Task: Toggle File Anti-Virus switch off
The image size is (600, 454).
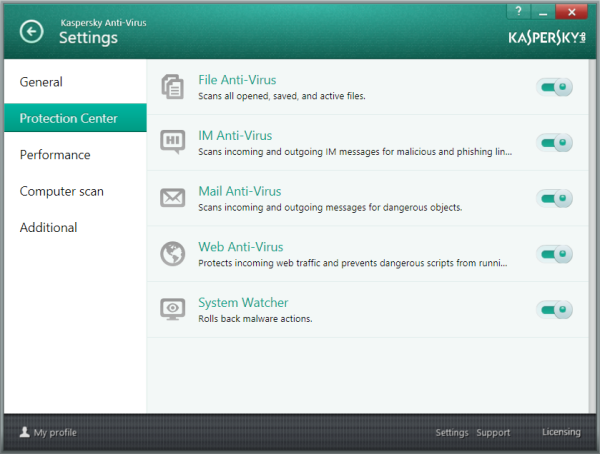Action: click(555, 88)
